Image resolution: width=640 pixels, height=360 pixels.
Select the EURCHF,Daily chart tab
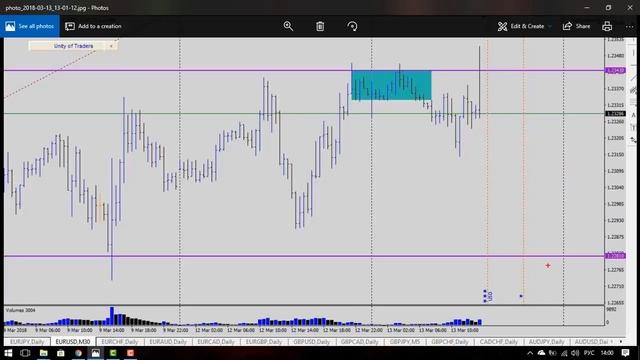tap(120, 342)
